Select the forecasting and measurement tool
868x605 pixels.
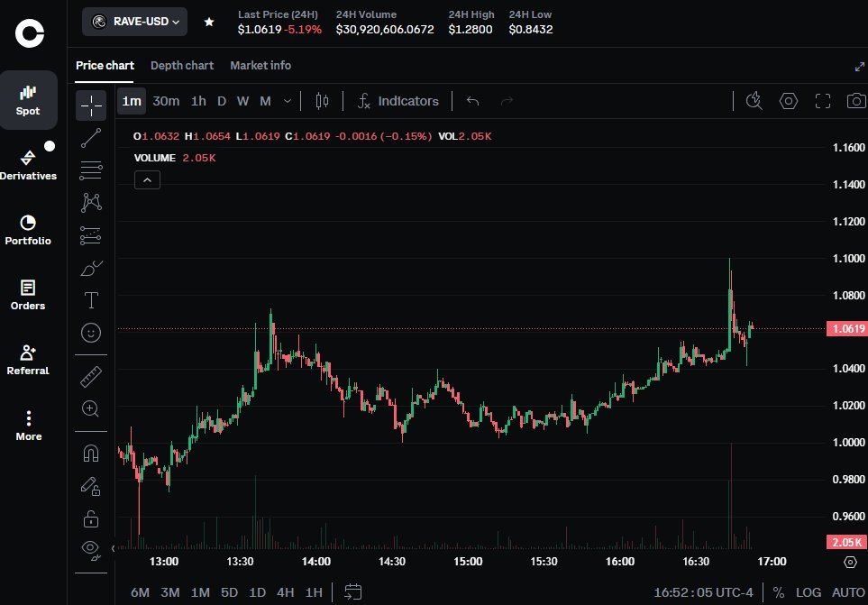91,235
